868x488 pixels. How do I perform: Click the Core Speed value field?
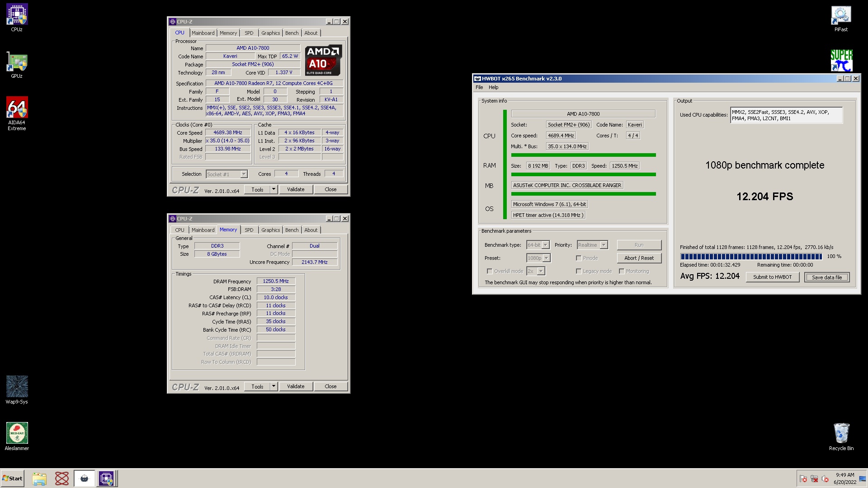[228, 133]
